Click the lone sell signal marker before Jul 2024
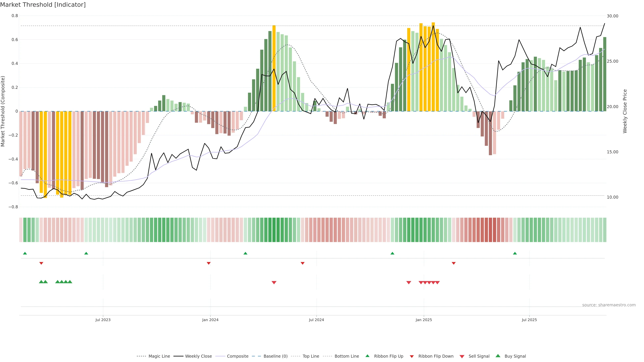The width and height of the screenshot is (644, 362). point(274,283)
